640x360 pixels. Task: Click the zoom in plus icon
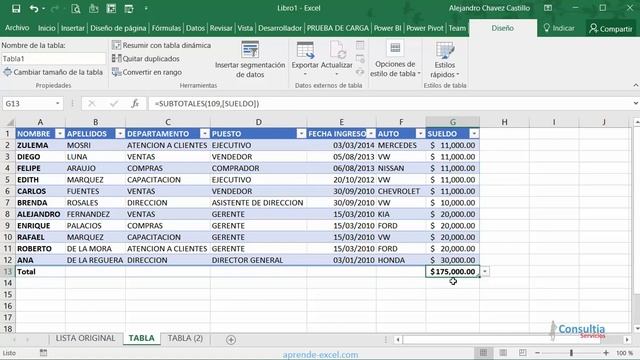pos(606,353)
